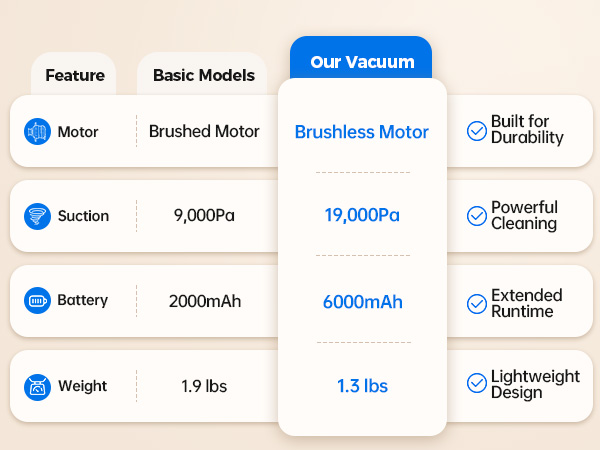Image resolution: width=600 pixels, height=450 pixels.
Task: Click the checkmark beside Powerful Cleaning
Action: (477, 216)
